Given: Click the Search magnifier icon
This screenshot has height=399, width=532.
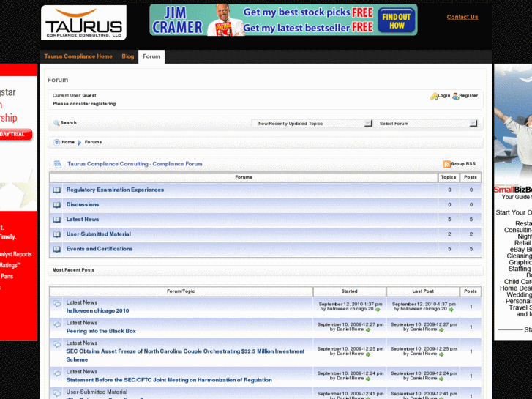Looking at the screenshot, I should (56, 123).
